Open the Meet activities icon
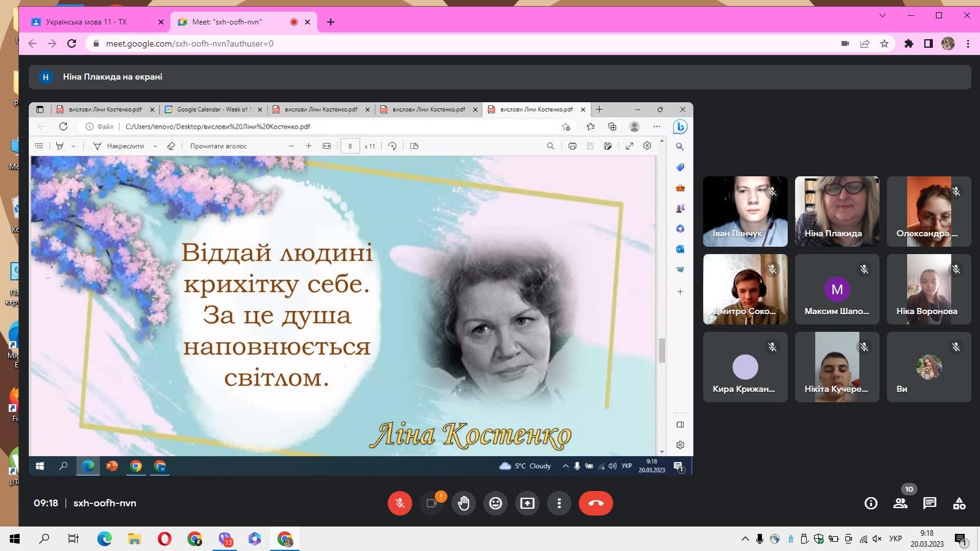The width and height of the screenshot is (980, 551). coord(959,503)
